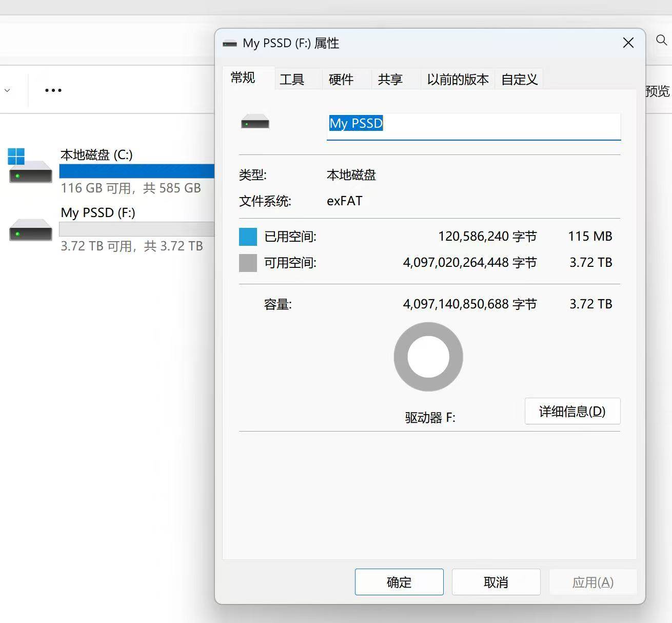Click the search magnifier icon
Viewport: 672px width, 623px height.
click(661, 40)
